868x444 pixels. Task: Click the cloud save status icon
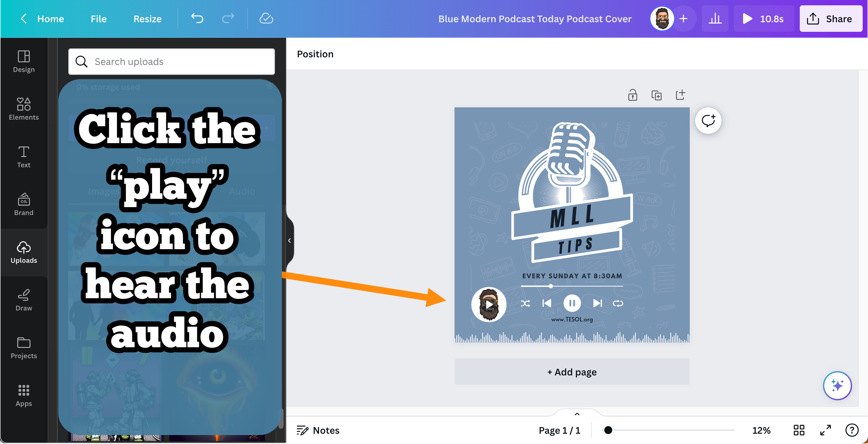266,19
